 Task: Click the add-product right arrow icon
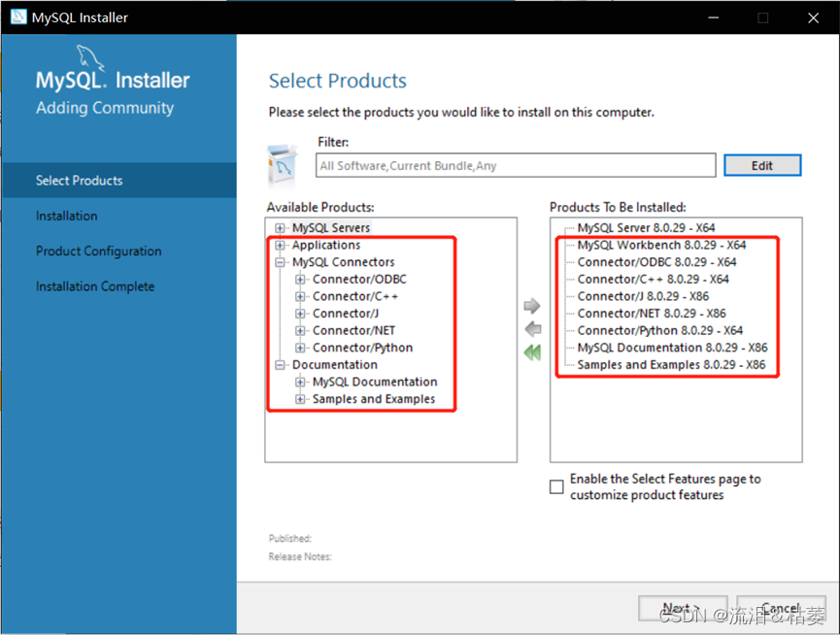point(532,306)
